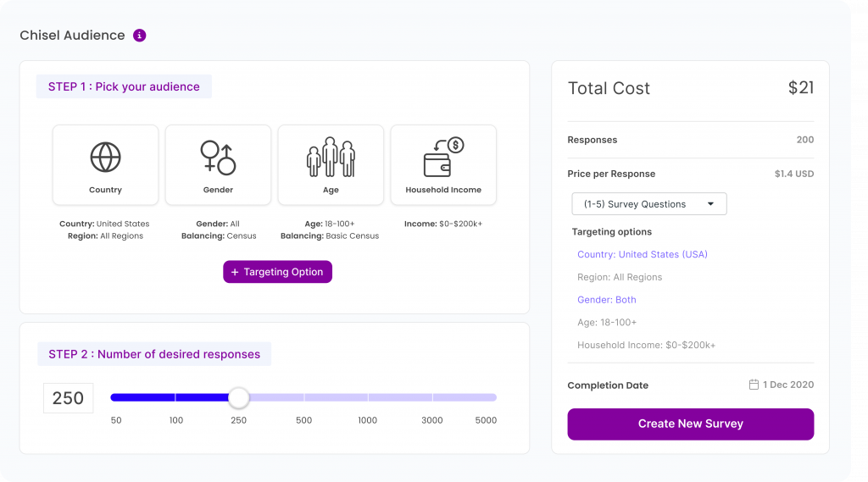Open Country: United States (USA) link
This screenshot has width=868, height=482.
[643, 255]
